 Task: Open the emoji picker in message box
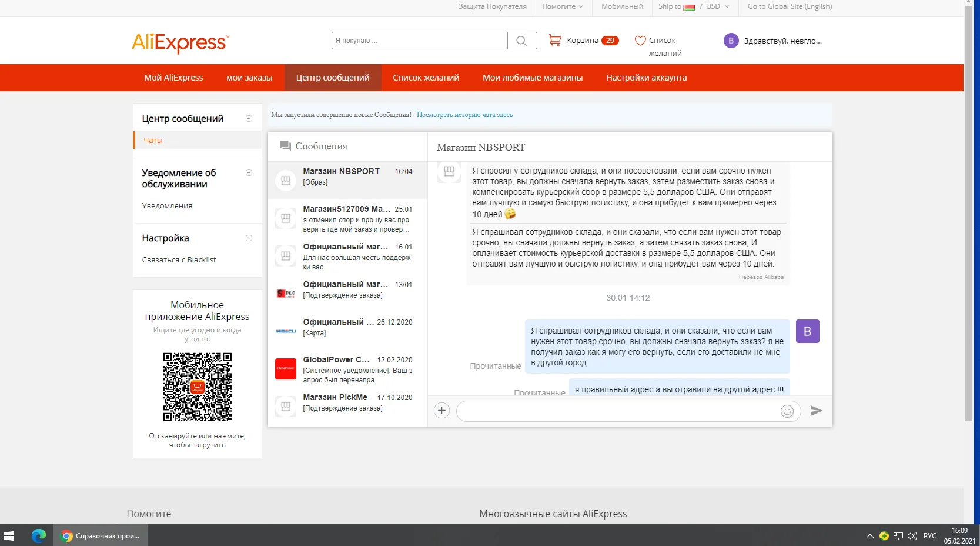pyautogui.click(x=787, y=411)
